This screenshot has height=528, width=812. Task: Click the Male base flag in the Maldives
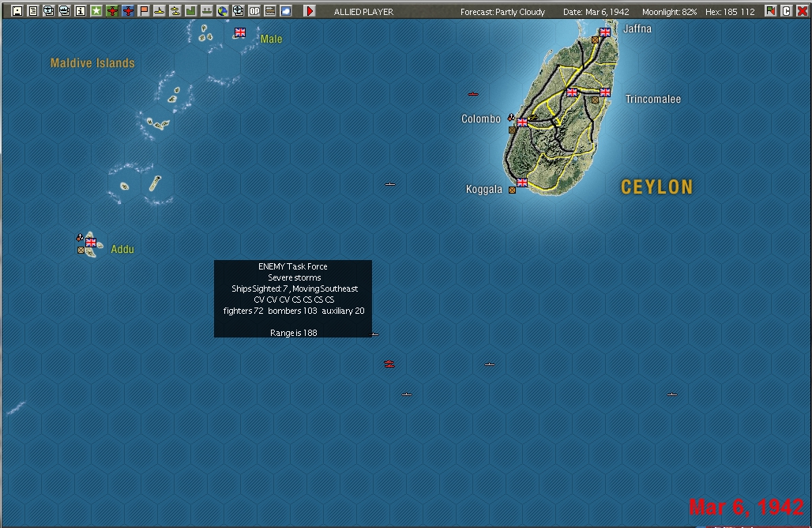[x=239, y=32]
